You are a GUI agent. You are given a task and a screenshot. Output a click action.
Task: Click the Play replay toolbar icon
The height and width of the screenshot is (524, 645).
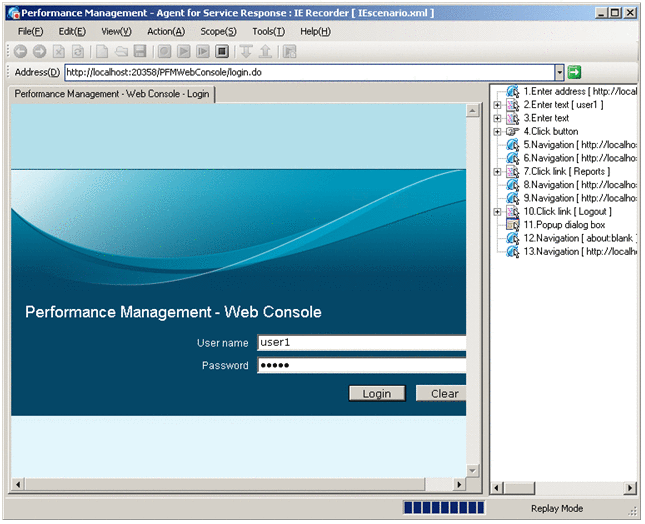click(x=184, y=51)
